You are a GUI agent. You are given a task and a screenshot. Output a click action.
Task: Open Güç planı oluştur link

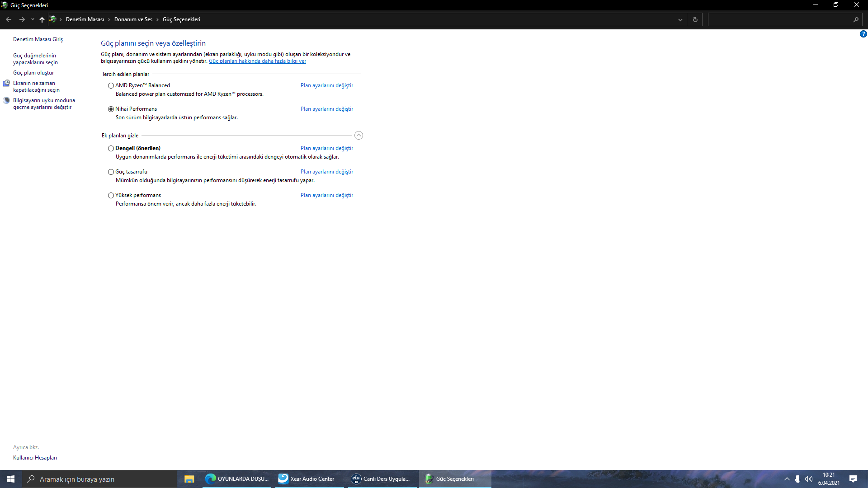point(33,73)
